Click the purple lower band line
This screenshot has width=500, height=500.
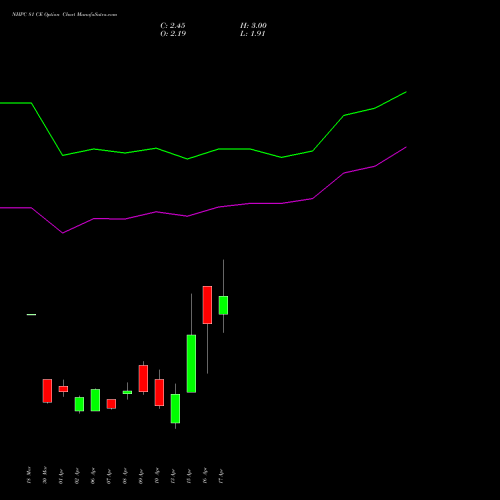point(203,211)
